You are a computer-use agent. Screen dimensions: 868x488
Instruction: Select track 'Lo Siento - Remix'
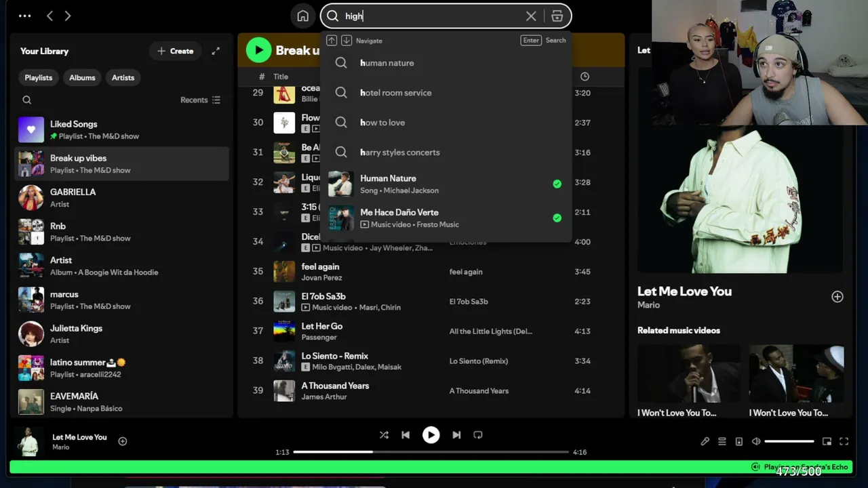point(335,356)
